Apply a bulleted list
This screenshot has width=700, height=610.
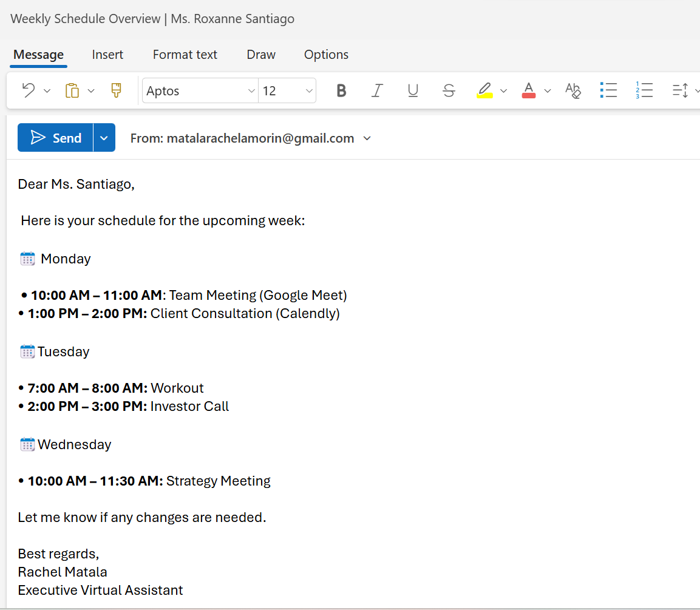(x=608, y=90)
